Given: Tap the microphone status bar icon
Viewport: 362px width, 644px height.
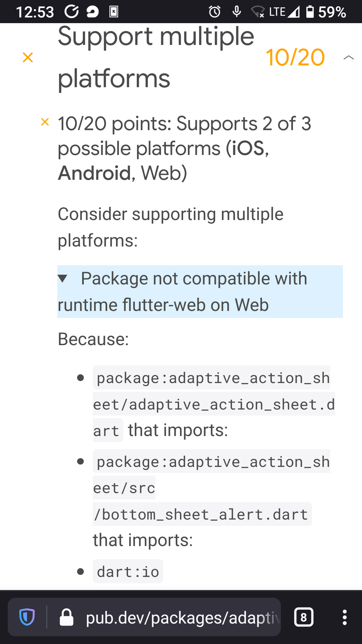Looking at the screenshot, I should pos(237,11).
